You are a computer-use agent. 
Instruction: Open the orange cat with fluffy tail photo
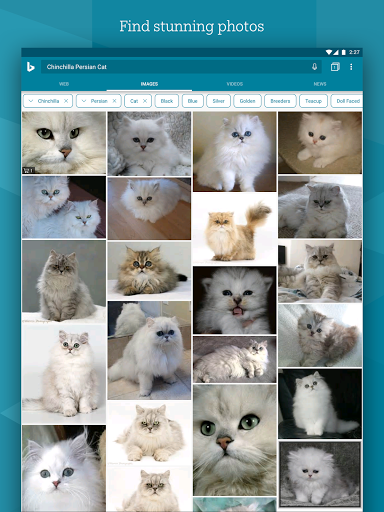tap(235, 229)
